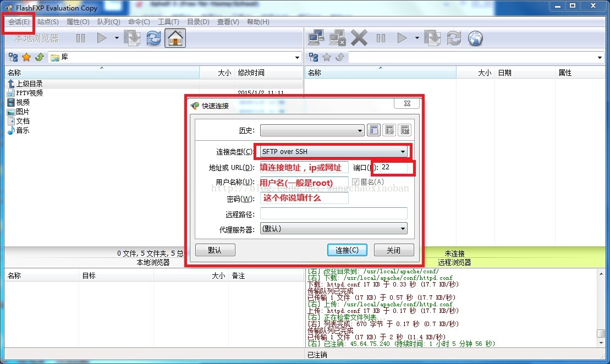The width and height of the screenshot is (610, 364).
Task: Open local play button dropdown arrow
Action: pyautogui.click(x=117, y=38)
